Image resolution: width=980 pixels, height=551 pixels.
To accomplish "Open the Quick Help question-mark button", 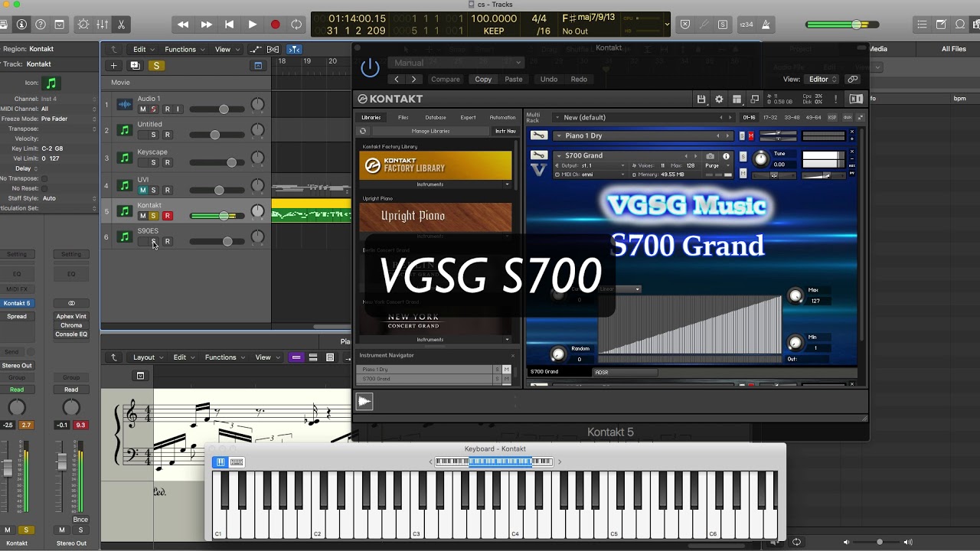I will [41, 24].
